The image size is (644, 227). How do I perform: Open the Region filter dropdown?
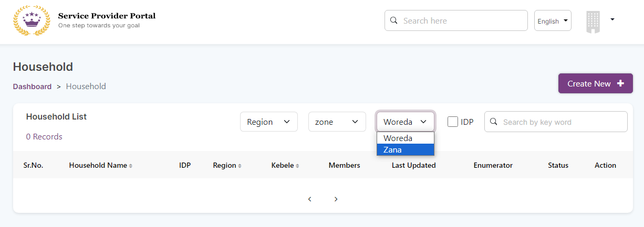tap(268, 122)
